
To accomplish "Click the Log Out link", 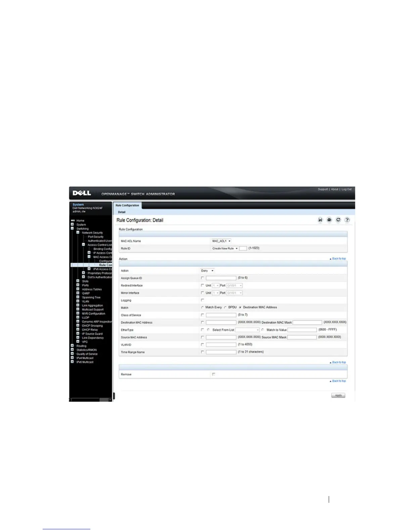I will click(347, 189).
